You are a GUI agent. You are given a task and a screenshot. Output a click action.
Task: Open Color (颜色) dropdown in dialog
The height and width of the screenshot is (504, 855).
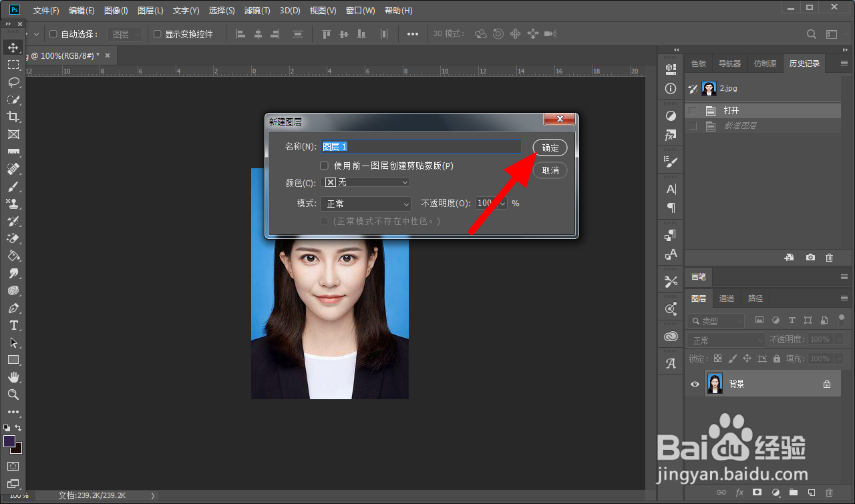(x=365, y=182)
